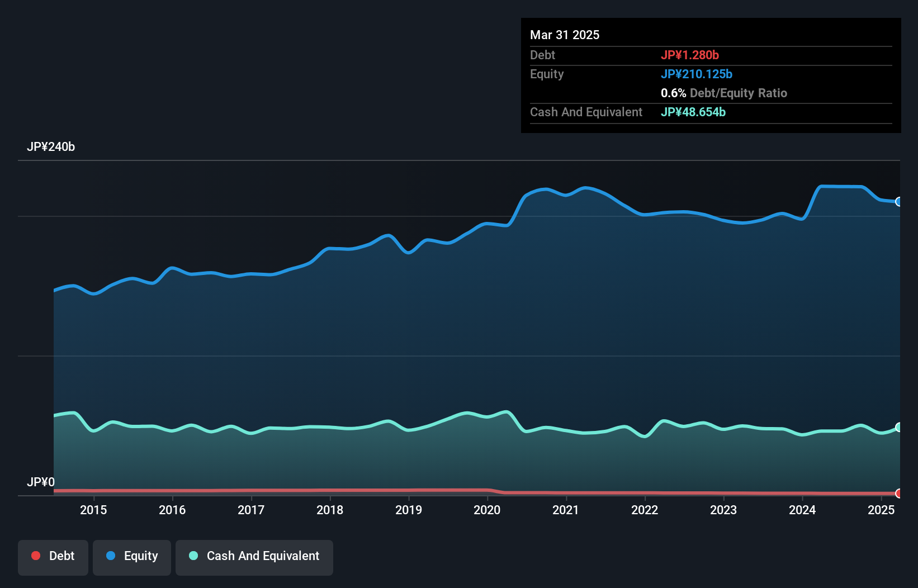Click the JP¥48.654b cash value
Screen dimensions: 918x588
(x=693, y=112)
